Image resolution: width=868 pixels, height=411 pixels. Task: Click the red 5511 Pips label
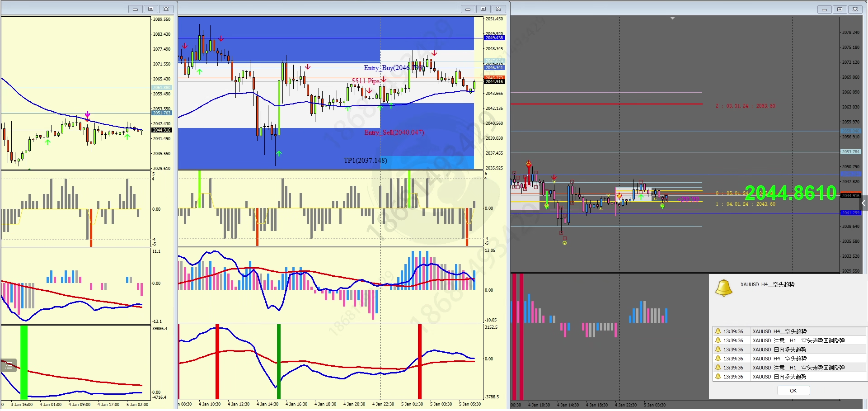(x=366, y=81)
